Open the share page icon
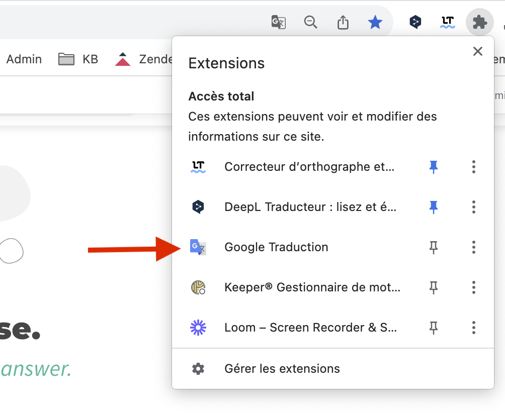The width and height of the screenshot is (505, 420). [343, 22]
